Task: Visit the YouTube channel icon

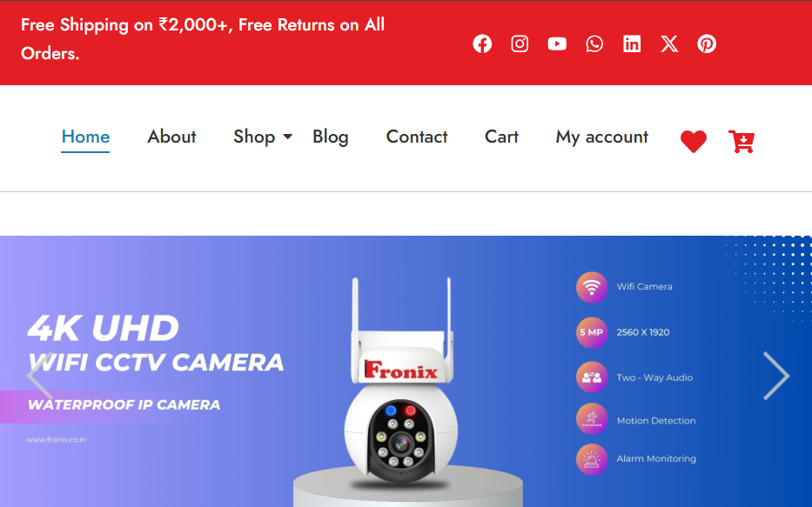Action: (557, 44)
